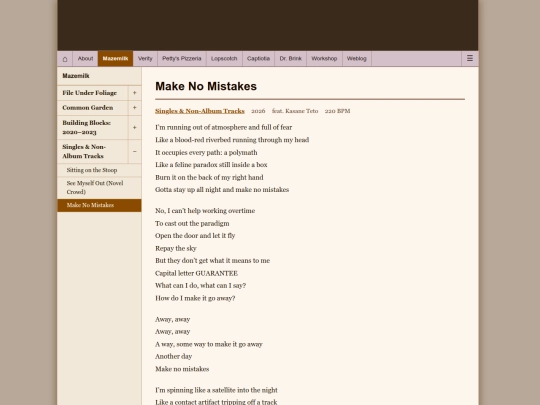This screenshot has width=540, height=405.
Task: Click lyric 'It occupies every path: a polymath'
Action: (206, 153)
